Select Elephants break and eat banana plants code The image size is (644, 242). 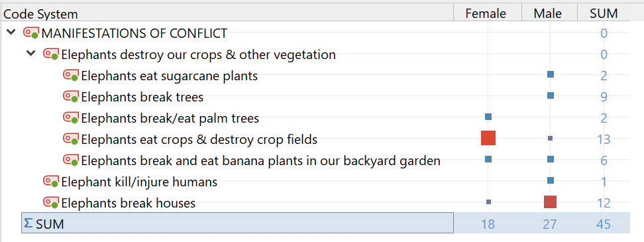pos(261,160)
